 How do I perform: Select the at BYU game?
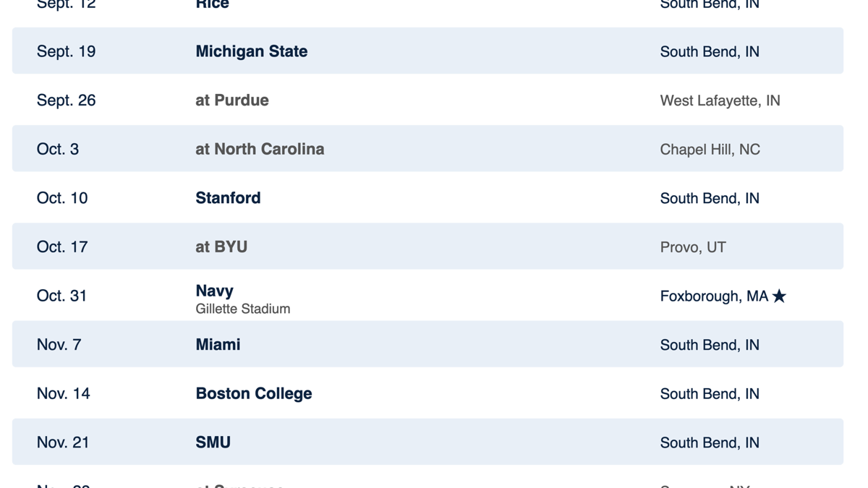pyautogui.click(x=221, y=247)
